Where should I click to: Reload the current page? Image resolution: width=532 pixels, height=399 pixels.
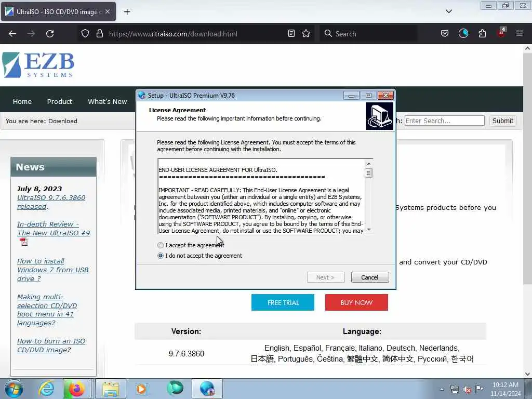pos(50,34)
